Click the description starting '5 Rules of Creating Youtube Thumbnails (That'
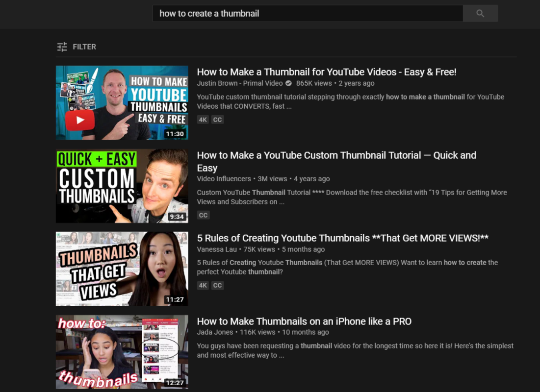Viewport: 540px width, 392px height. coord(347,267)
